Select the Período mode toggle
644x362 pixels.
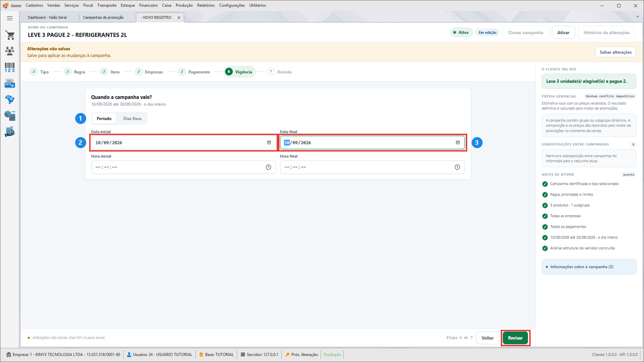[104, 119]
